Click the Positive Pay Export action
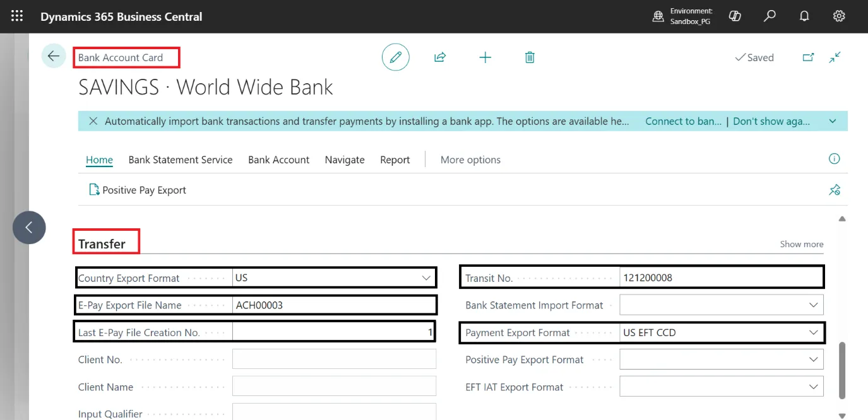Image resolution: width=868 pixels, height=420 pixels. (x=138, y=190)
